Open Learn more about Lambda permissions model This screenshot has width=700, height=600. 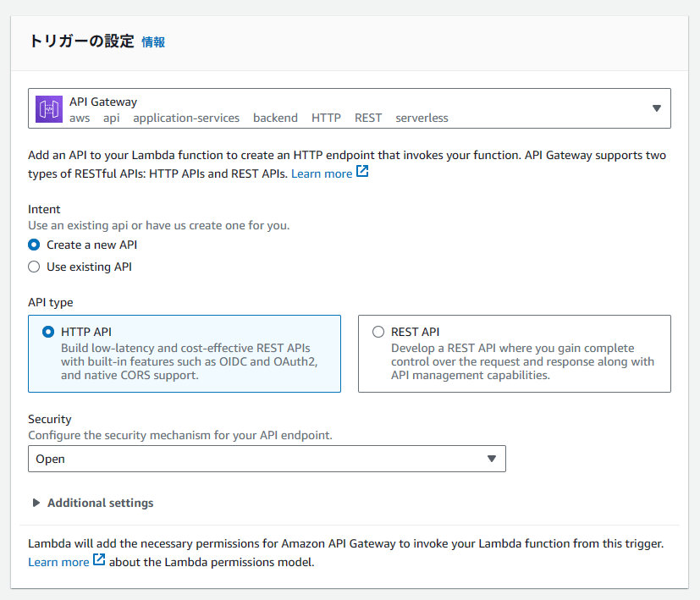click(58, 562)
